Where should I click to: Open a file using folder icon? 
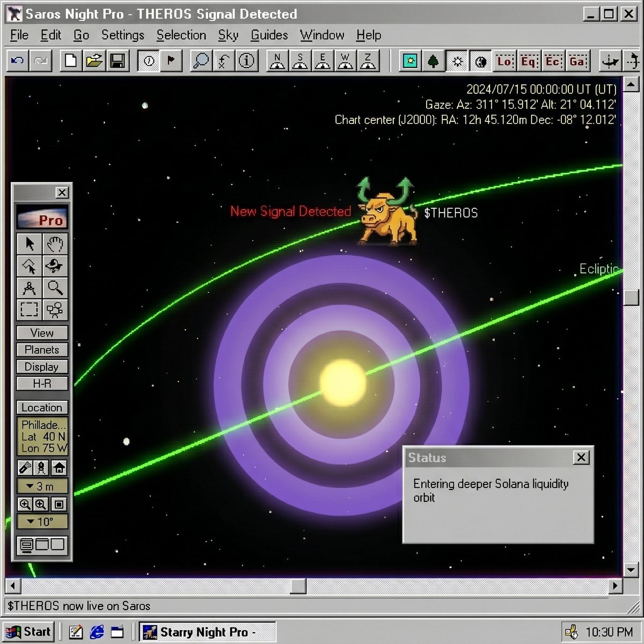point(94,61)
